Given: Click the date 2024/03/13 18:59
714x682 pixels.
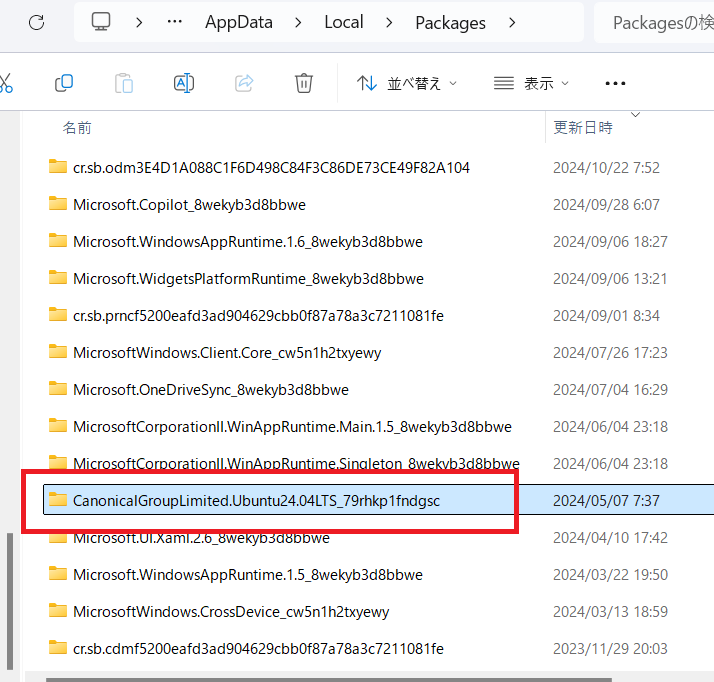Looking at the screenshot, I should click(x=610, y=612).
